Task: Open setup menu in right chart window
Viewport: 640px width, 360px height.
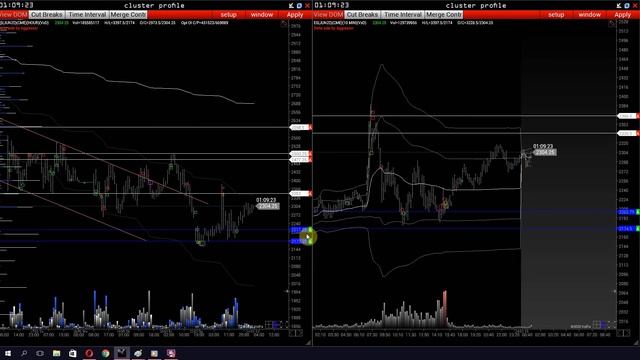Action: (556, 15)
